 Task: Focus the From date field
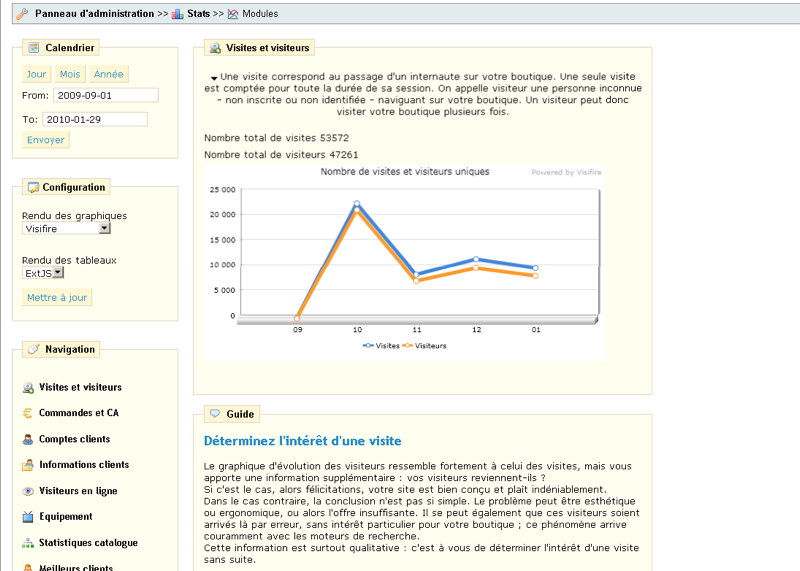tap(106, 95)
